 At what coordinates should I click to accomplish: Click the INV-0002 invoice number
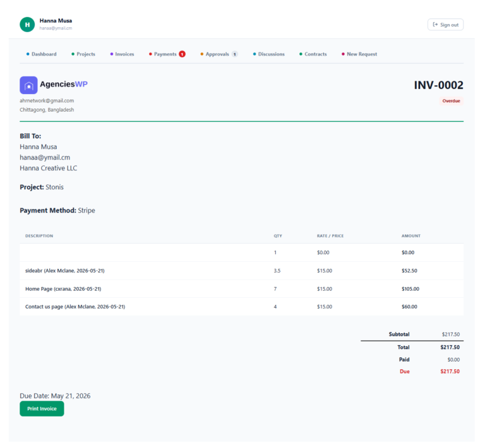coord(439,85)
